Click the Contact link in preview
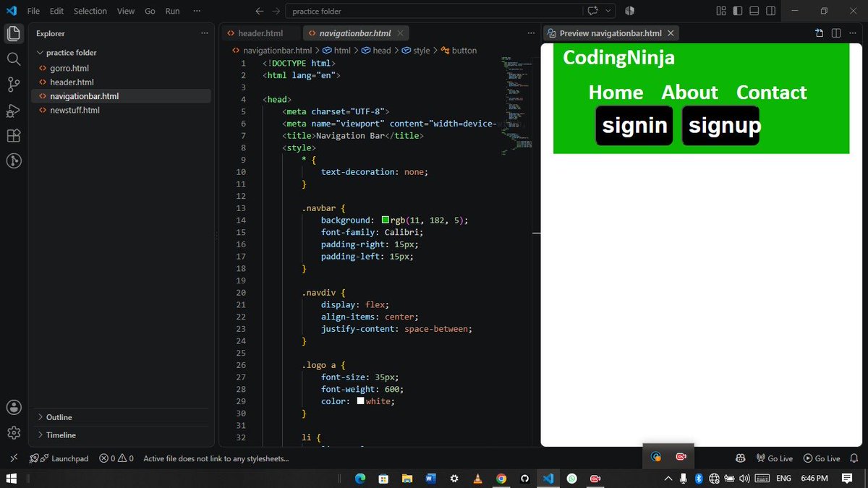This screenshot has height=488, width=868. (x=771, y=93)
